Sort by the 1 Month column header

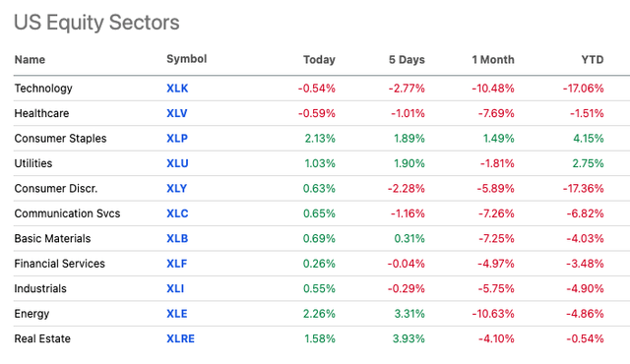tap(493, 60)
